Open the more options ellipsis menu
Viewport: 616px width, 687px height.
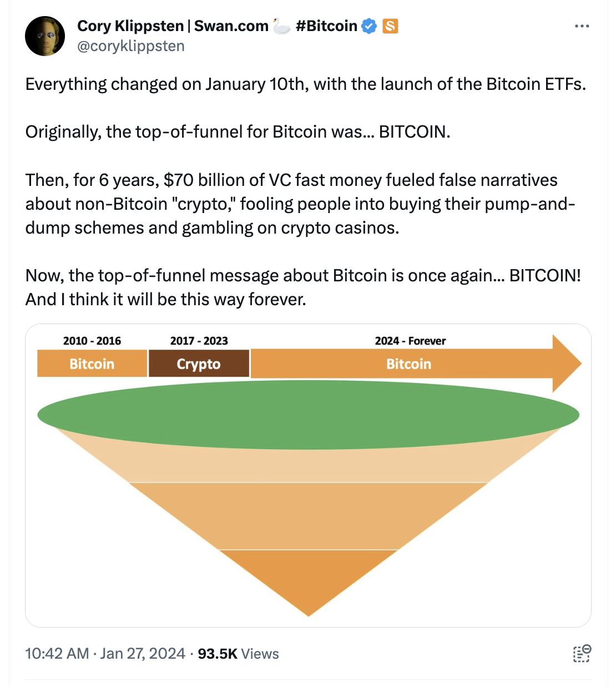point(582,26)
